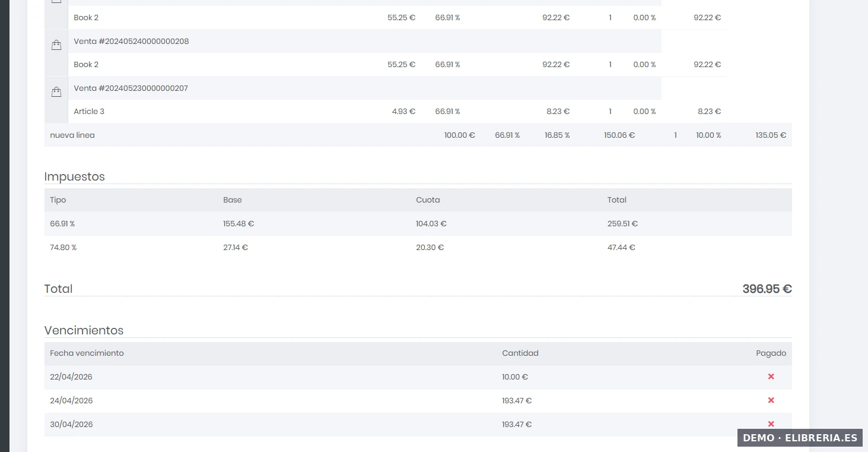Viewport: 868px width, 452px height.
Task: Click the shopping bag icon beside Venta #202405230000000207
Action: (56, 92)
